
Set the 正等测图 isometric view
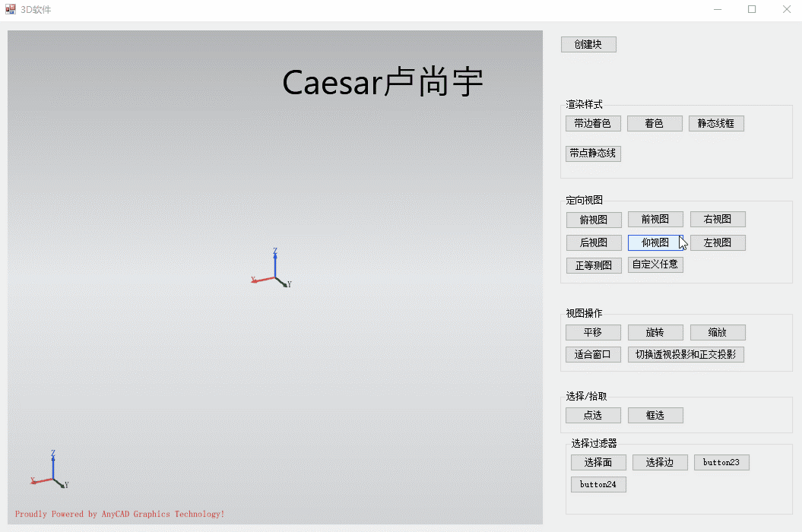tap(594, 265)
